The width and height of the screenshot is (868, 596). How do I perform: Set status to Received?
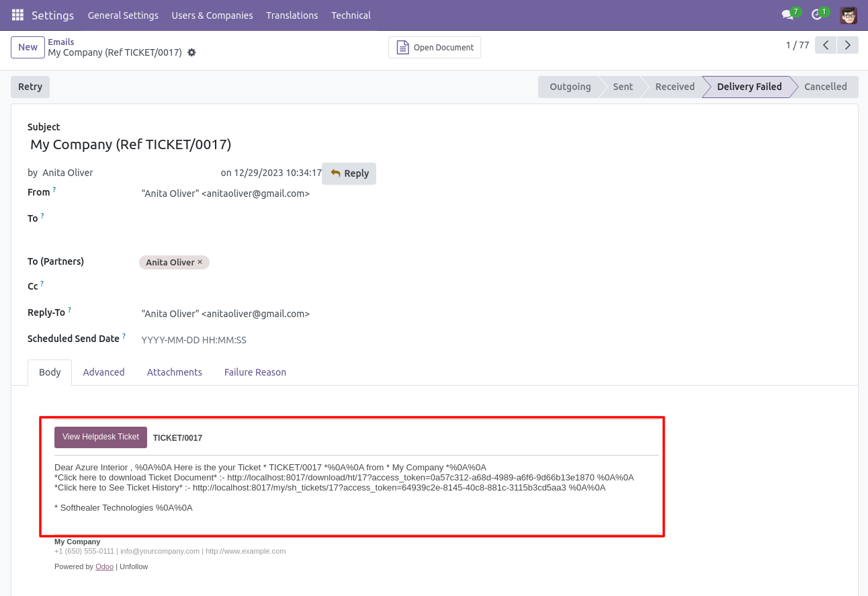click(675, 87)
